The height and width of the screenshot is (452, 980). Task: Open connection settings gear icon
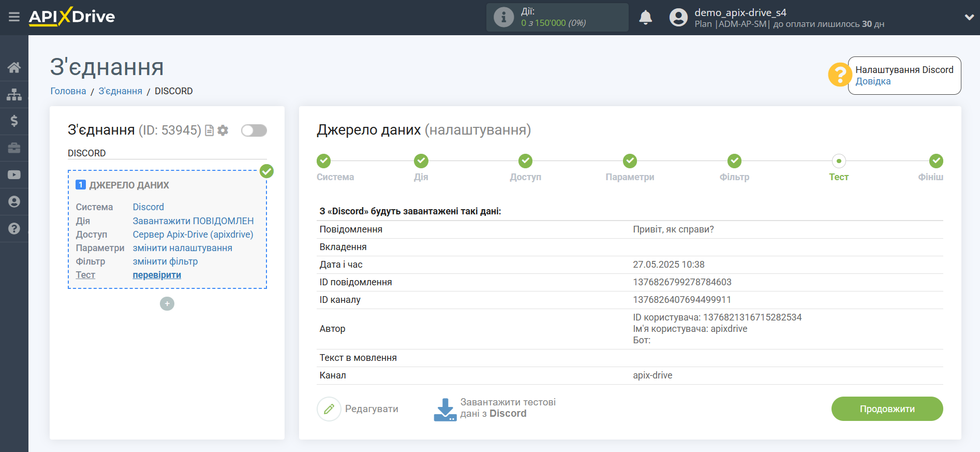[223, 130]
